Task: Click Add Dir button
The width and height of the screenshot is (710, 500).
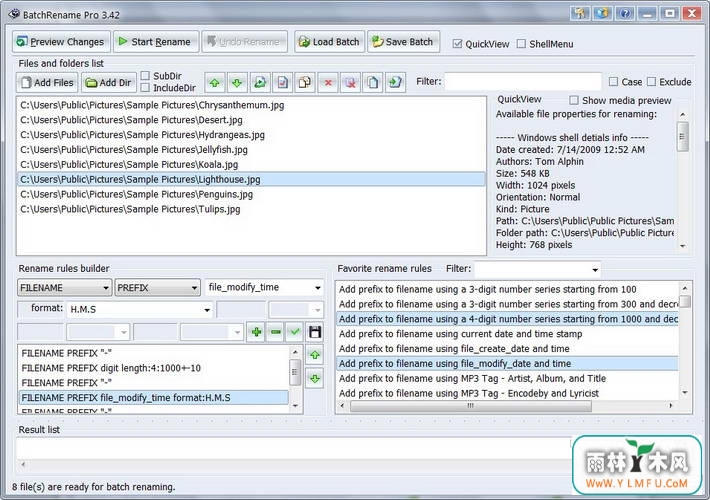Action: pyautogui.click(x=109, y=82)
